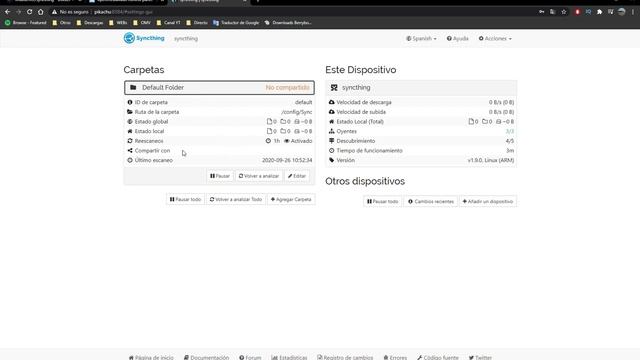Open the Ayuda help link
This screenshot has height=360, width=640.
[x=458, y=38]
